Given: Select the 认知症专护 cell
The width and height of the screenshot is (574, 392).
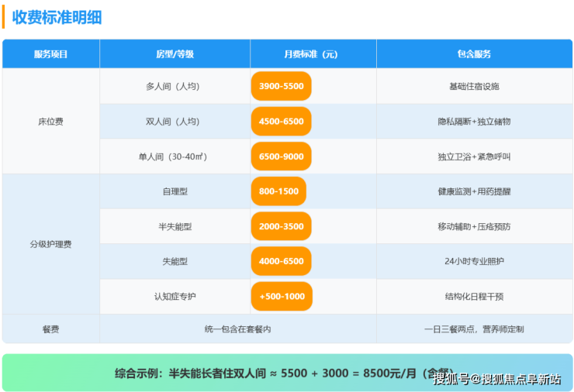Looking at the screenshot, I should pos(175,296).
